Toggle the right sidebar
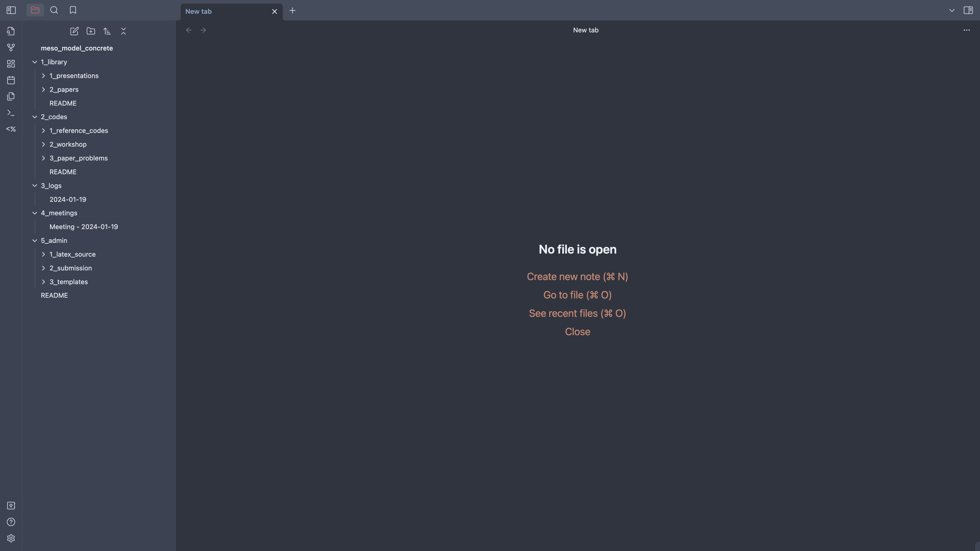This screenshot has width=980, height=551. tap(968, 10)
